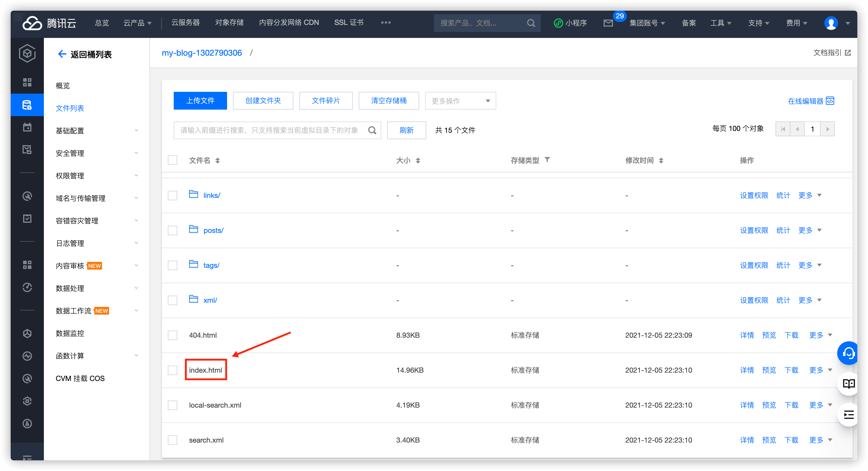This screenshot has height=471, width=868.
Task: Select the 404.html checkbox
Action: point(173,335)
